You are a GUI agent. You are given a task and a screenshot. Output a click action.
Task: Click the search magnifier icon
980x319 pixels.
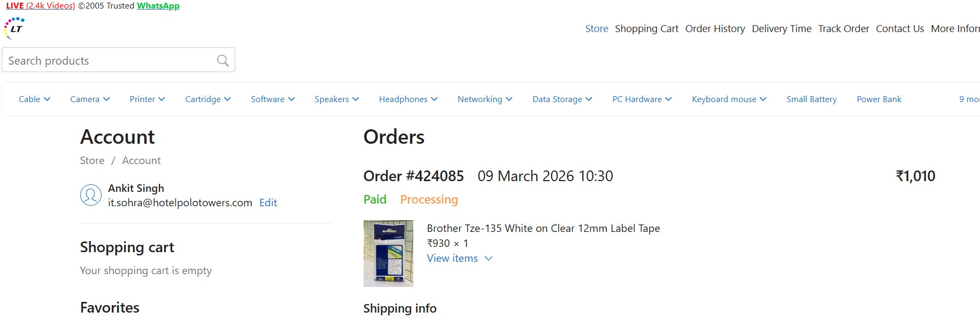click(x=222, y=61)
